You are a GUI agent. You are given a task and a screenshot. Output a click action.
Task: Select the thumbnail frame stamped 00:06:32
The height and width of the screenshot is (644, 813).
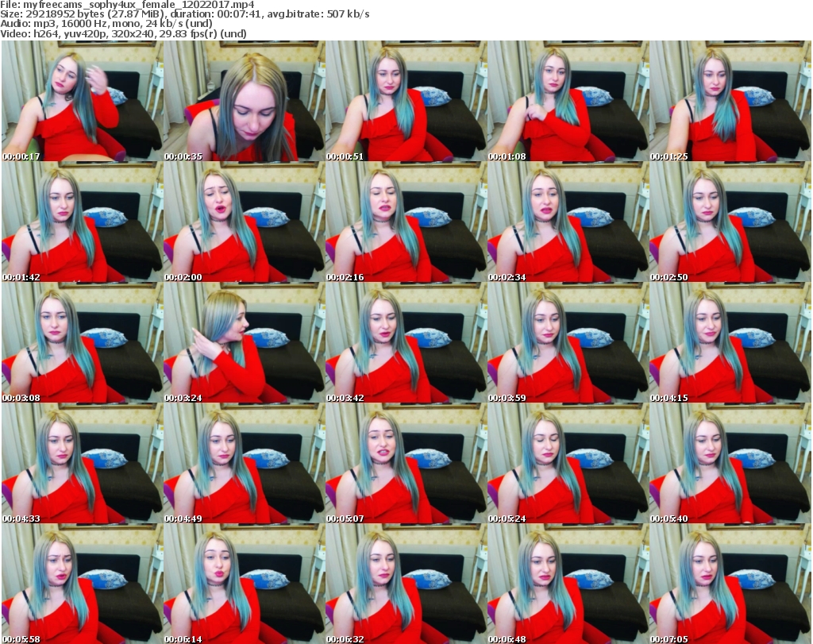point(406,584)
